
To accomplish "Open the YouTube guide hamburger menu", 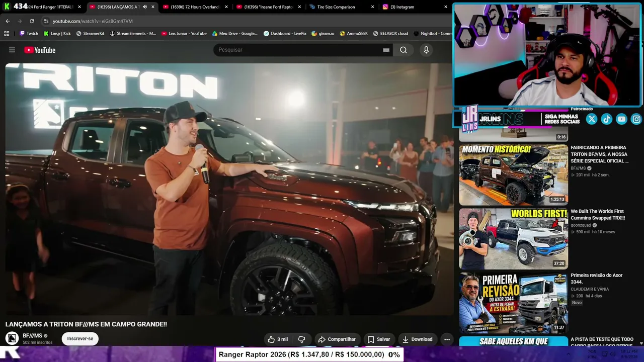I will click(x=12, y=50).
